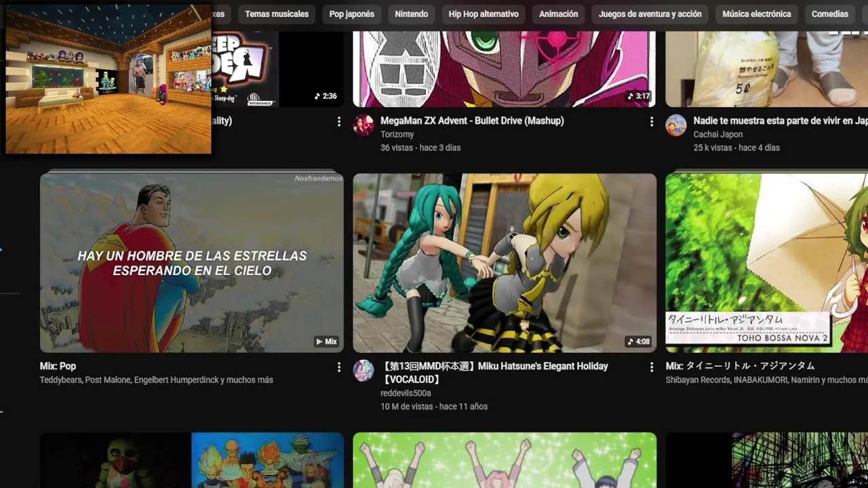Open the green anime girls cheering thumbnail
This screenshot has height=488, width=868.
(x=505, y=460)
